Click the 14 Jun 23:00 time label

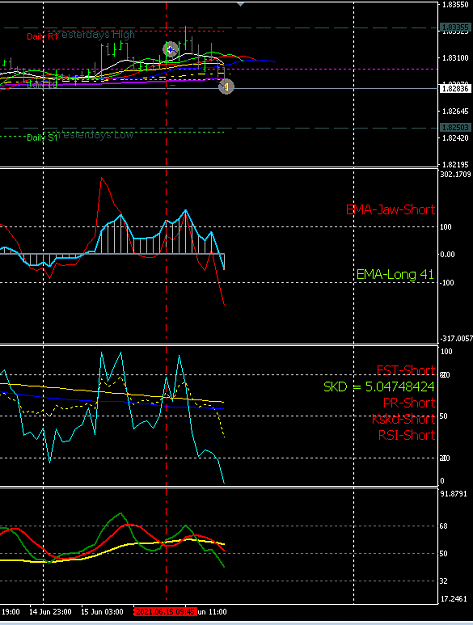coord(51,612)
